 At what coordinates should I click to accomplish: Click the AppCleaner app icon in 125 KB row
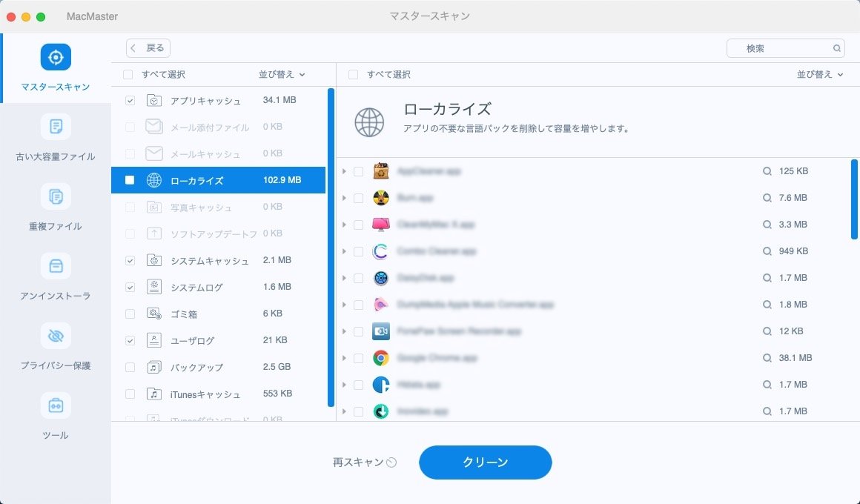(380, 171)
